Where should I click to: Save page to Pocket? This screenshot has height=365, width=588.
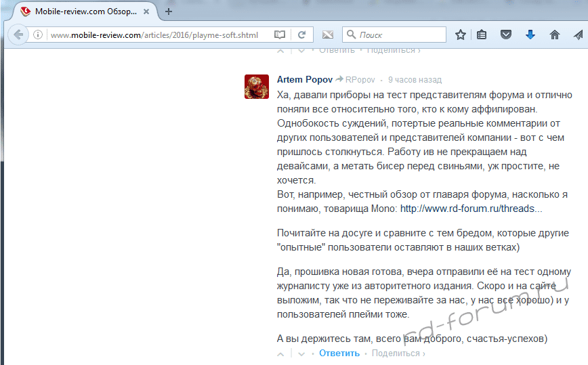505,35
